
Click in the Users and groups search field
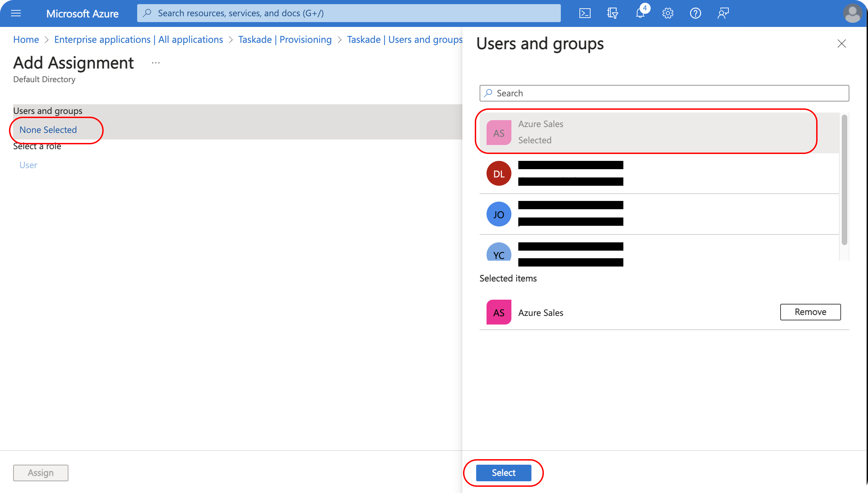(663, 93)
